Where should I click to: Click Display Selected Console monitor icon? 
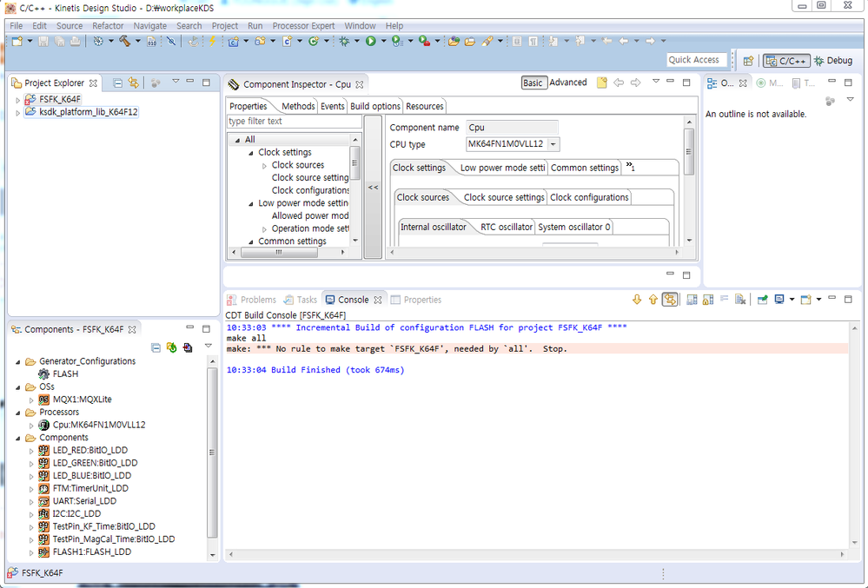(779, 300)
